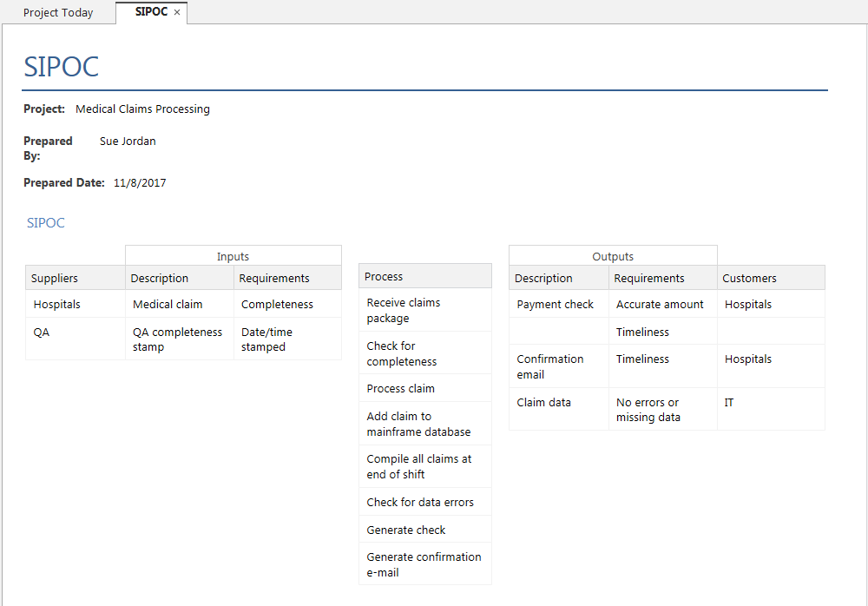The width and height of the screenshot is (868, 606).
Task: Click the Medical claim input description
Action: point(168,305)
